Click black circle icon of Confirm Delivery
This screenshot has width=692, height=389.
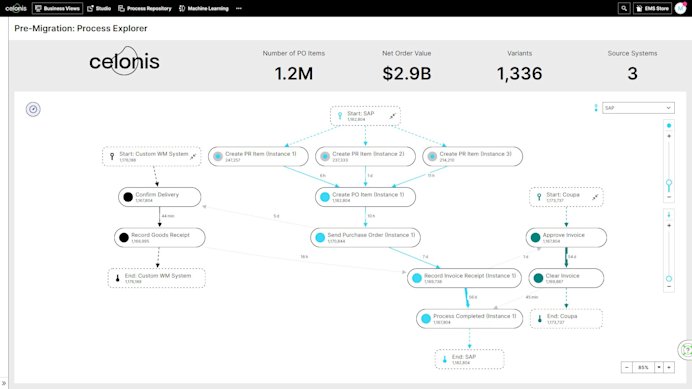pos(128,197)
